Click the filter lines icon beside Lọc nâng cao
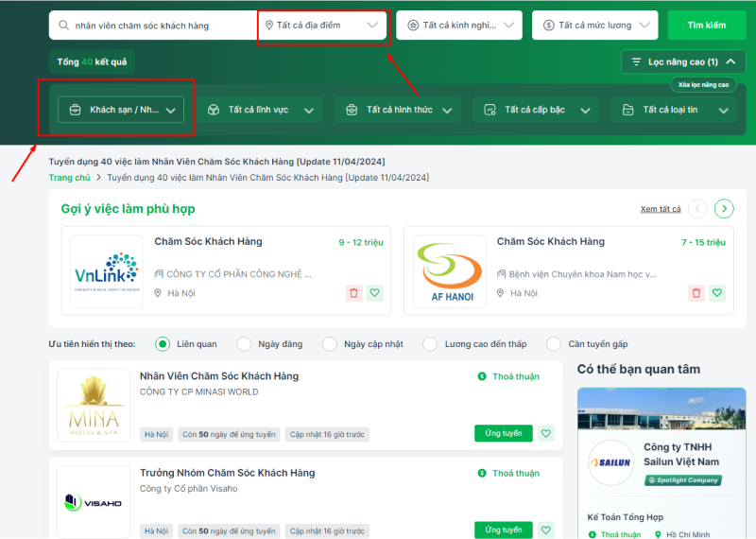This screenshot has height=539, width=756. tap(636, 61)
